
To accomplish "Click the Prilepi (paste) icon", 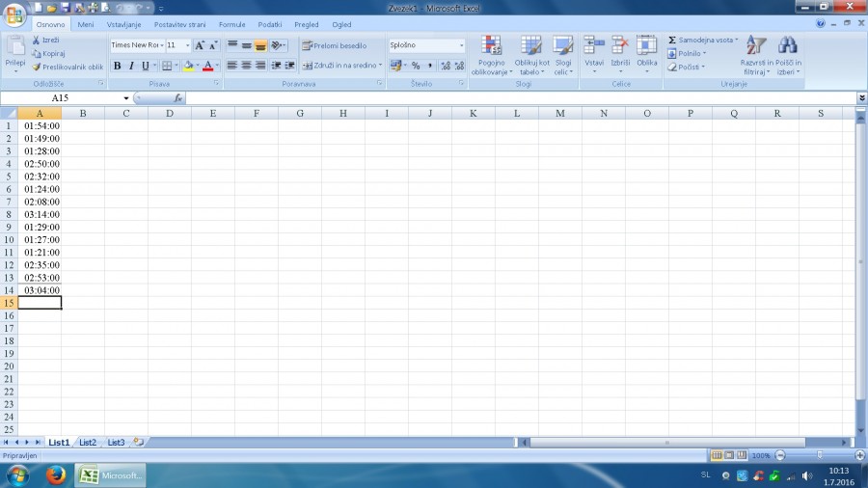I will click(15, 46).
